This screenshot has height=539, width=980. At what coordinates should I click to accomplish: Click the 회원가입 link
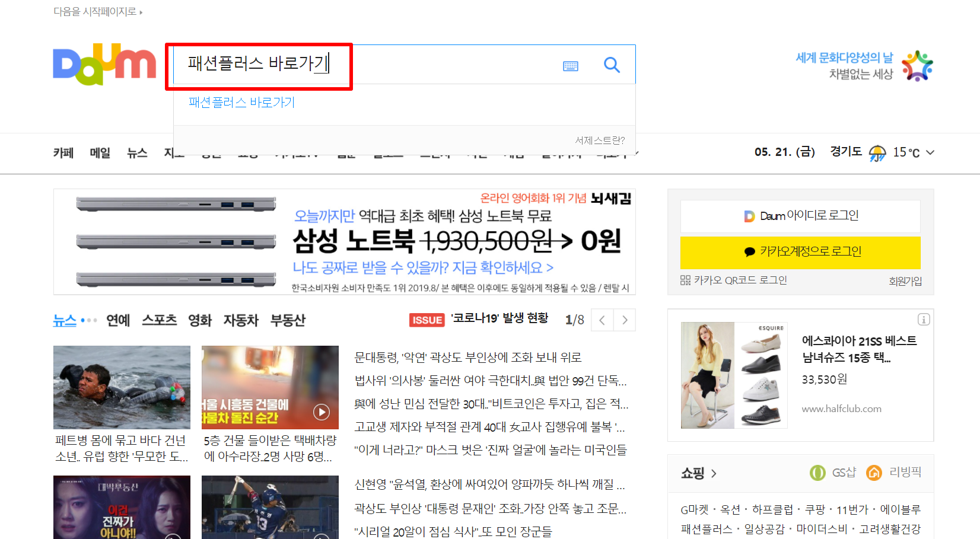[905, 281]
